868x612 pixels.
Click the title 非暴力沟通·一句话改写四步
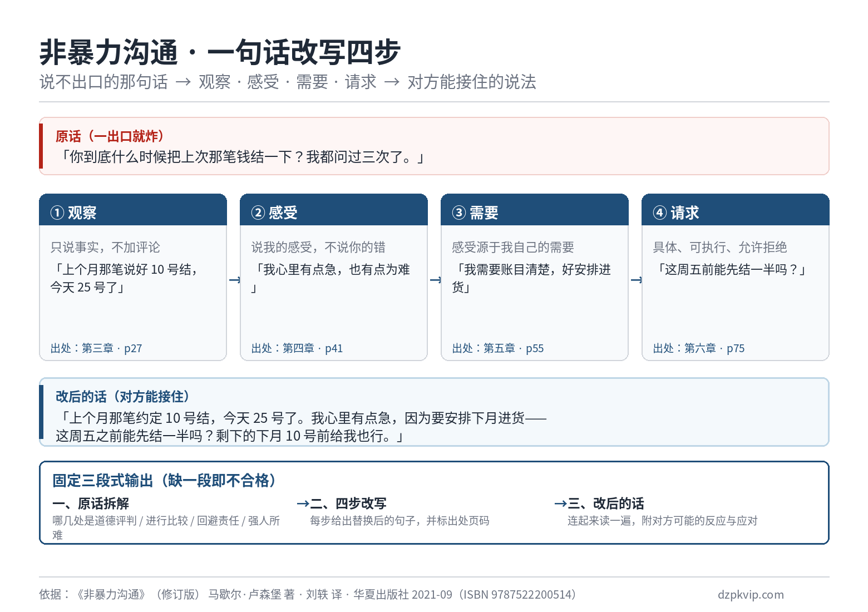(x=220, y=52)
